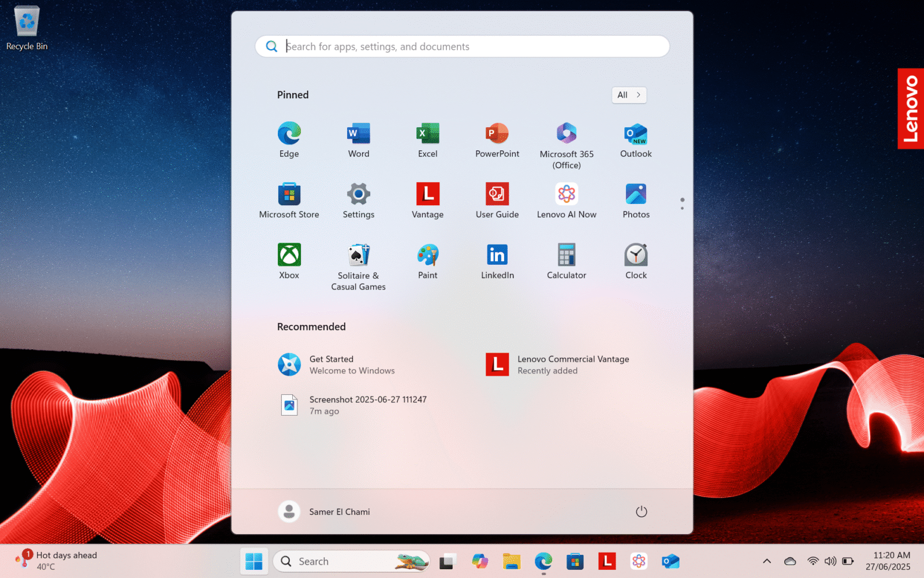Viewport: 924px width, 578px height.
Task: Open the Hot days ahead weather widget
Action: click(56, 561)
